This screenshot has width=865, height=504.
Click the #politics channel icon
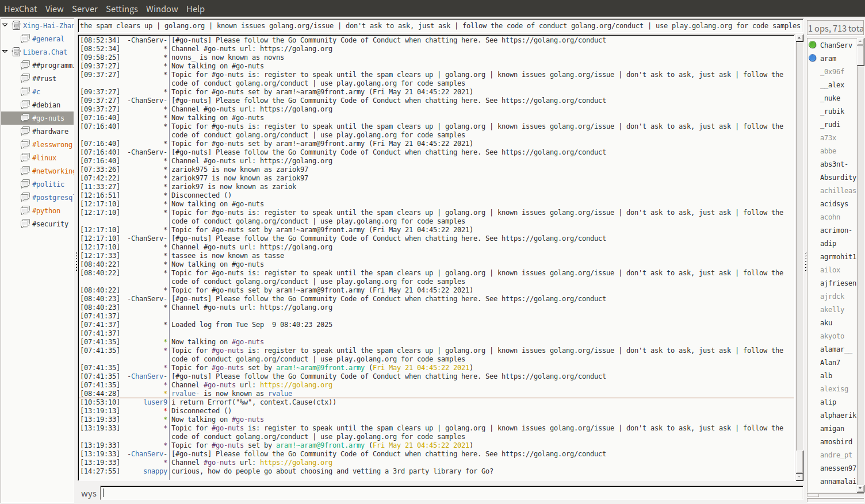coord(25,184)
